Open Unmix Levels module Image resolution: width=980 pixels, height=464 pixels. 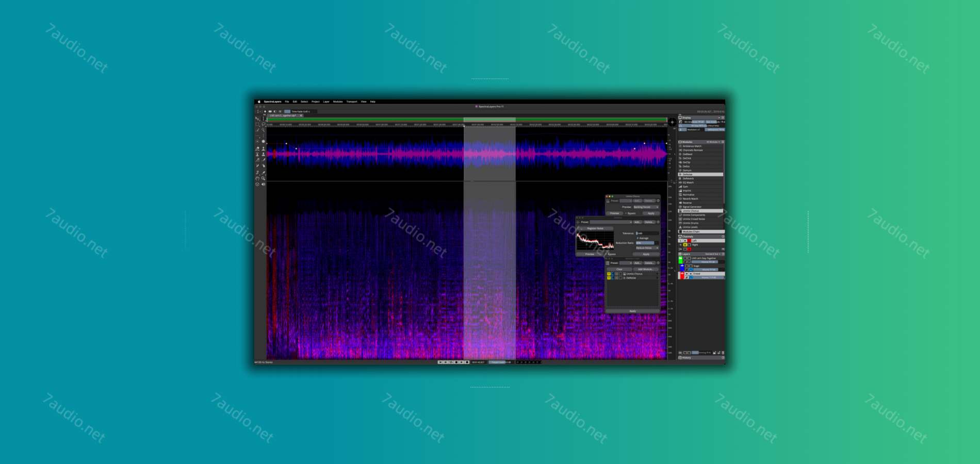[x=700, y=227]
